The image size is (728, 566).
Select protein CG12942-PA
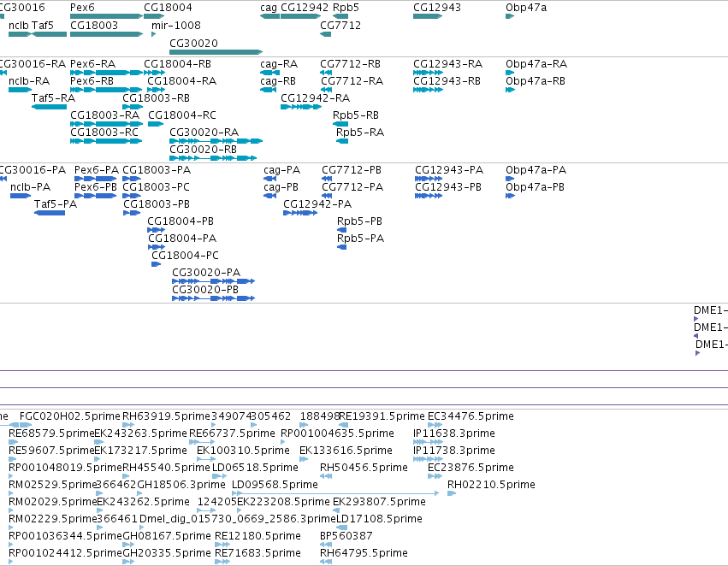point(300,213)
